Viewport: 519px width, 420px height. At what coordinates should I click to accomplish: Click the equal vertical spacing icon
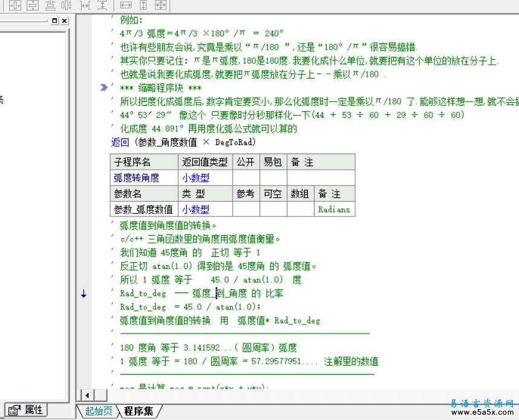coord(102,5)
